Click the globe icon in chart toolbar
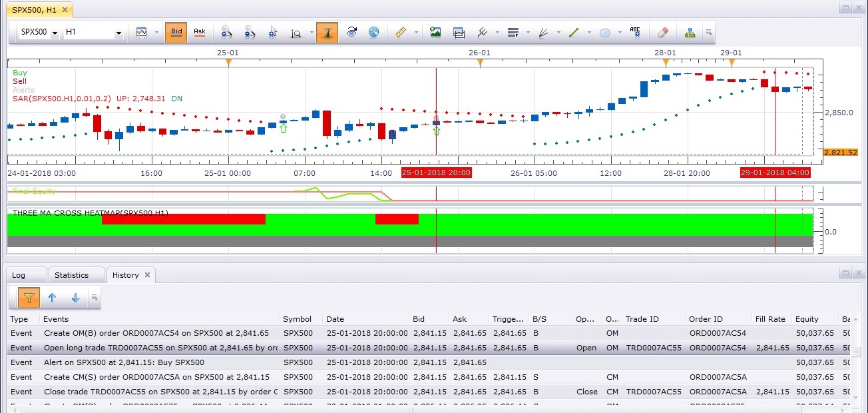Screen dimensions: 868x413 pyautogui.click(x=374, y=32)
